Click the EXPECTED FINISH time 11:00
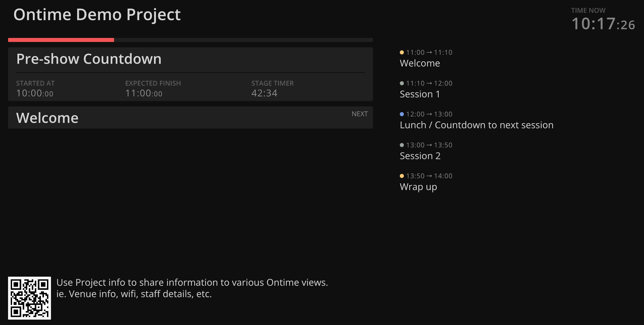Screen dimensions: 644x325 144,93
